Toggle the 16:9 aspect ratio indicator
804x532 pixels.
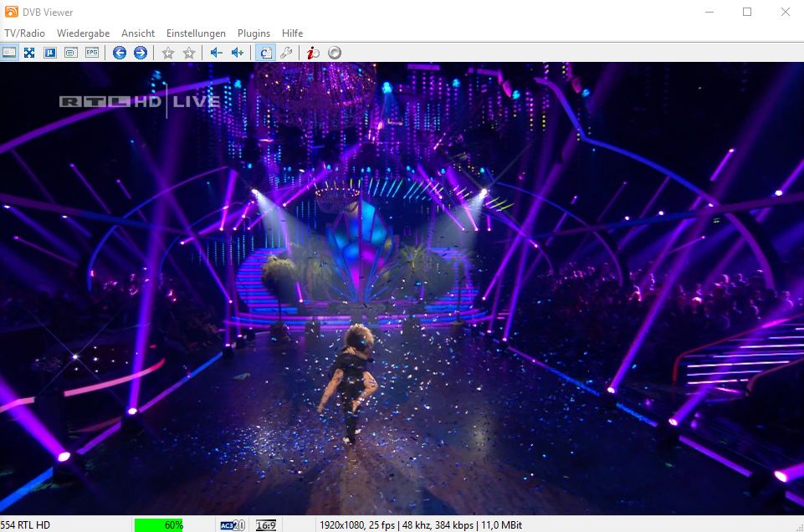point(266,525)
